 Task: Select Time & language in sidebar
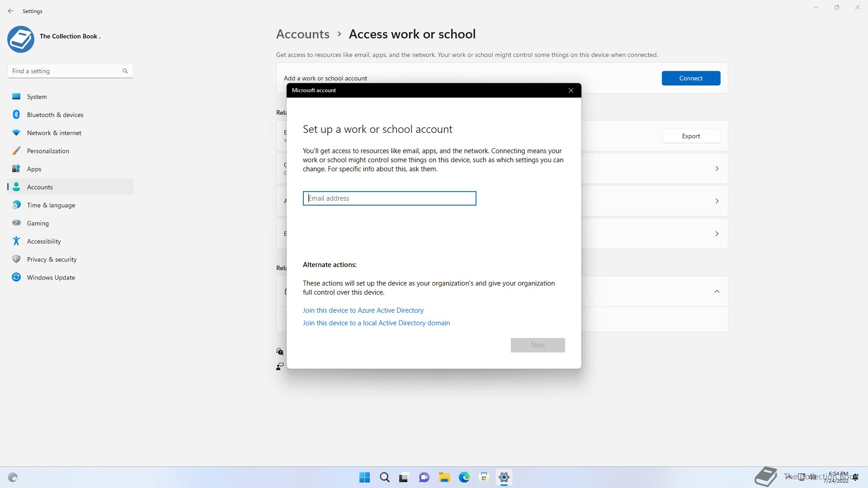pyautogui.click(x=51, y=205)
